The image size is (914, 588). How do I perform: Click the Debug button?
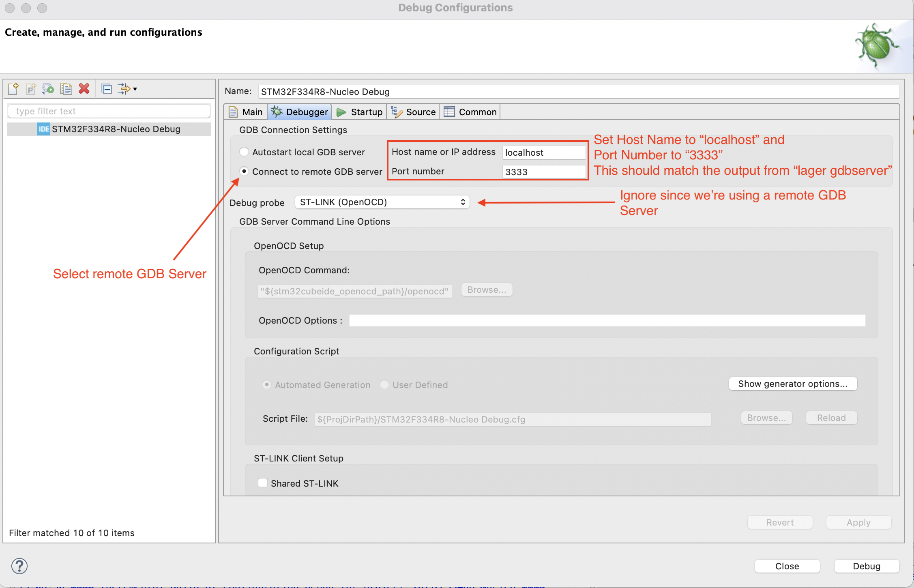click(867, 566)
